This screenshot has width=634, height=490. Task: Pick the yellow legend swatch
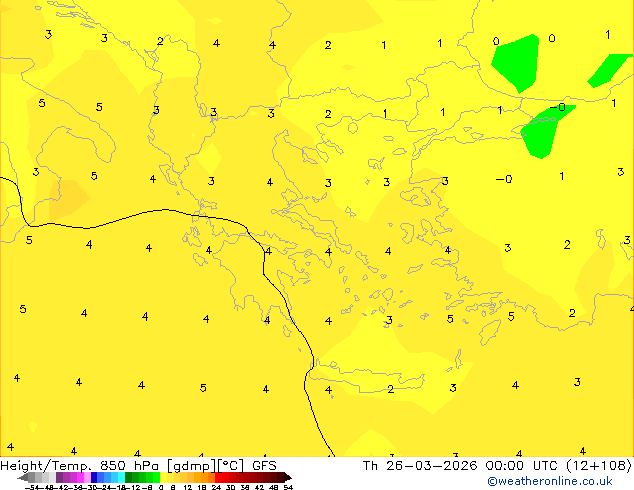coord(163,477)
